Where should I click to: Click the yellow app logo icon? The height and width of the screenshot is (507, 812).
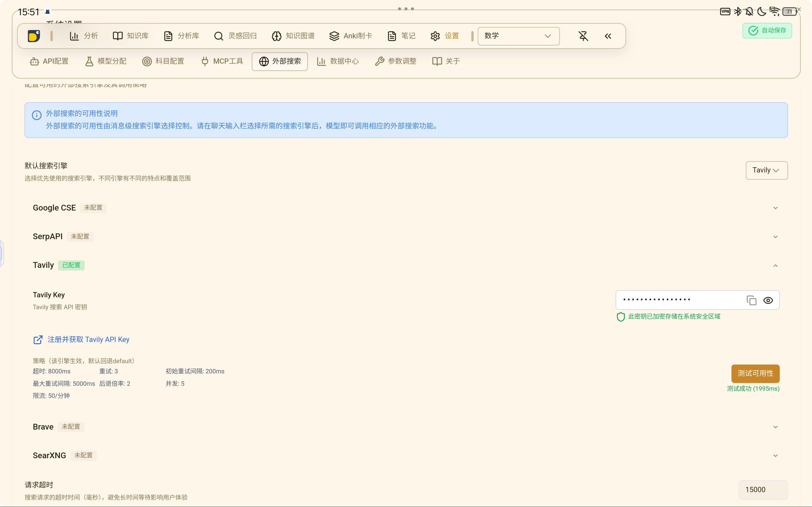[34, 36]
